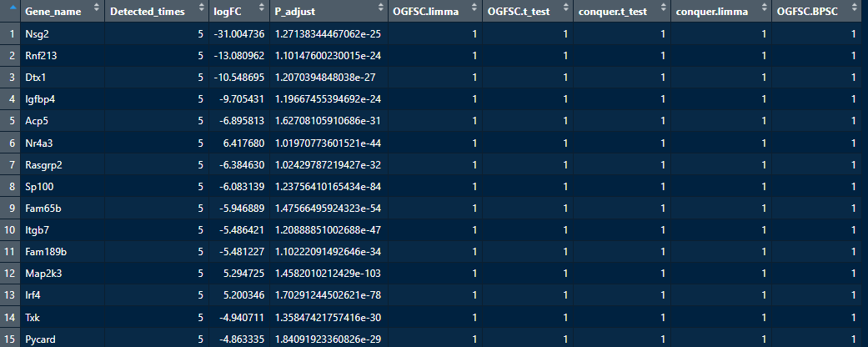Select the Pycard gene cell
868x347 pixels.
click(62, 339)
